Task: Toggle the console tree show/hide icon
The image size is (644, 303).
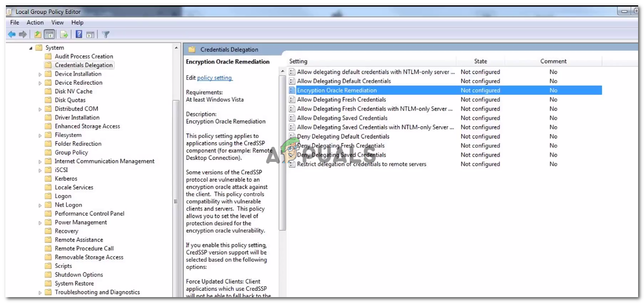Action: click(49, 35)
